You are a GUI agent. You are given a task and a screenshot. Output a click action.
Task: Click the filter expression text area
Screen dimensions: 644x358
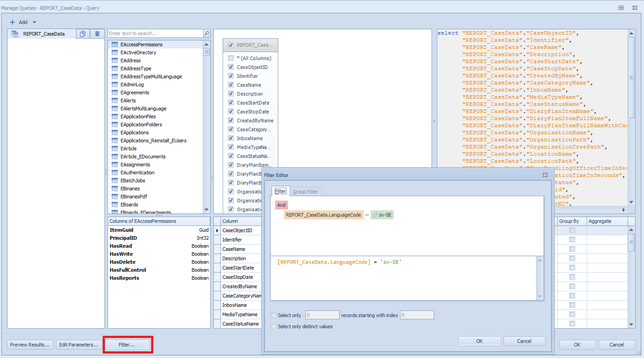[x=404, y=278]
